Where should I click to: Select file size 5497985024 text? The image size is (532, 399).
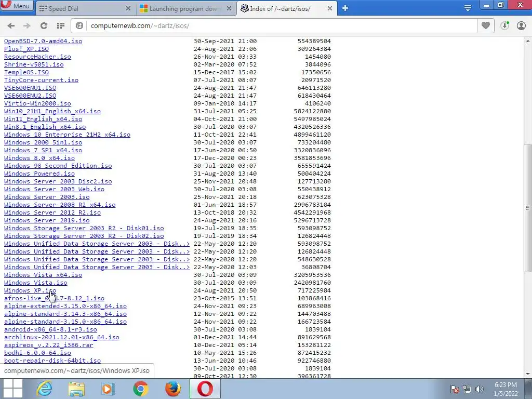pos(312,119)
